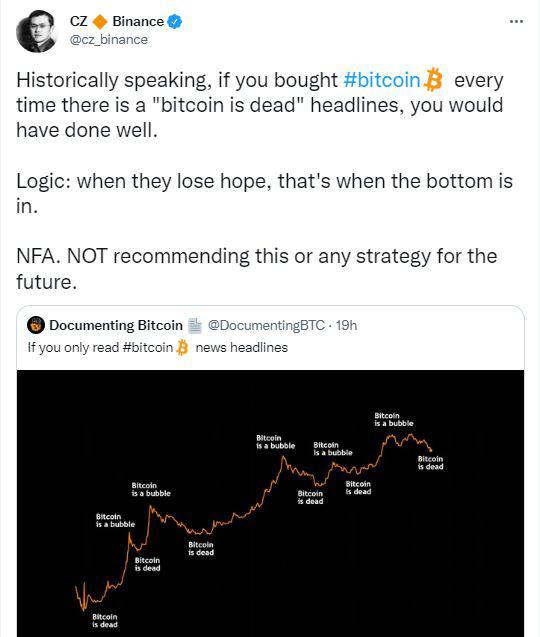Open CZ Binance profile avatar
540x637 pixels.
click(37, 31)
